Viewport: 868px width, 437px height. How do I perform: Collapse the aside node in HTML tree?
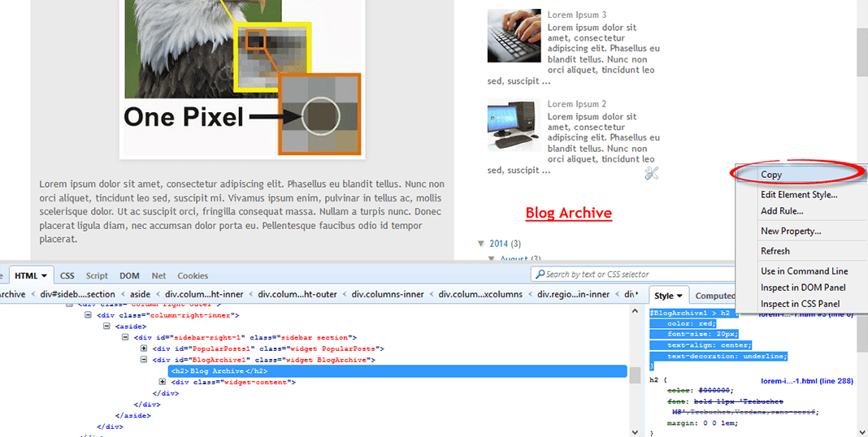pos(106,327)
